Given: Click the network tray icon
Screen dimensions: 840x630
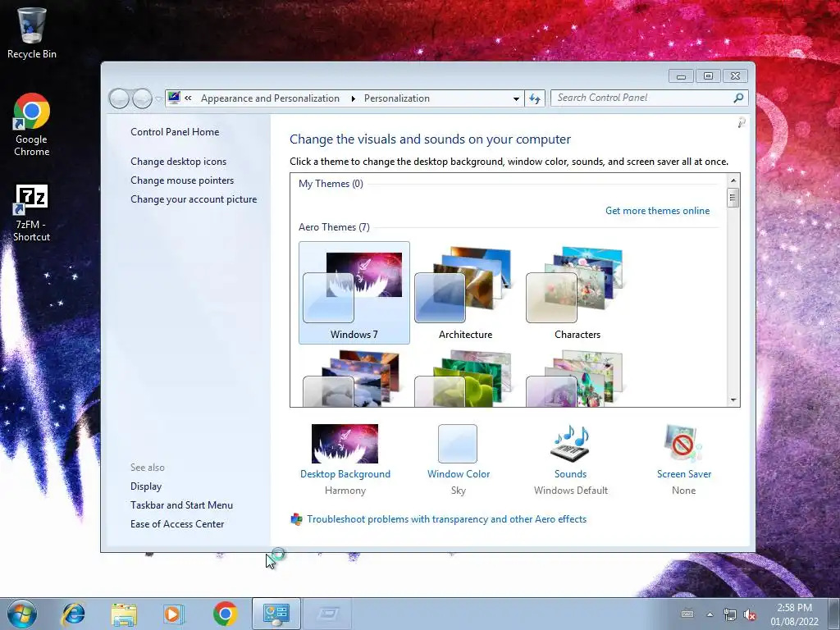Looking at the screenshot, I should tap(729, 614).
